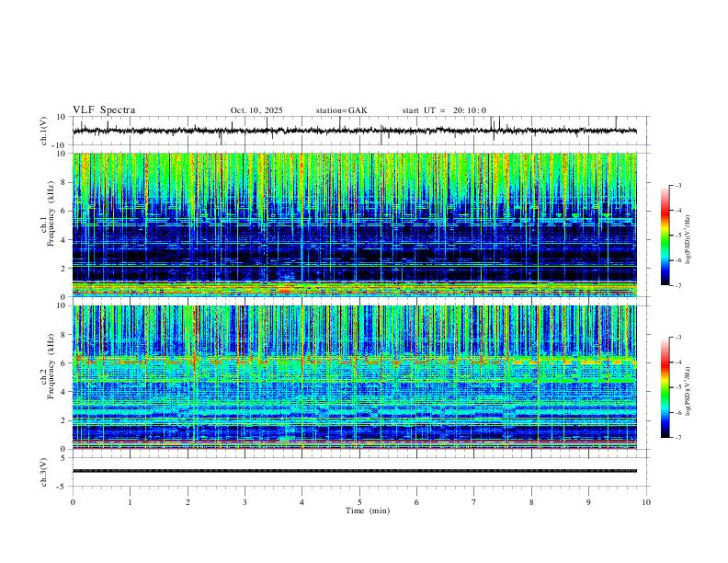Viewport: 728px width, 563px height.
Task: Click time axis tick label 0
Action: (73, 502)
